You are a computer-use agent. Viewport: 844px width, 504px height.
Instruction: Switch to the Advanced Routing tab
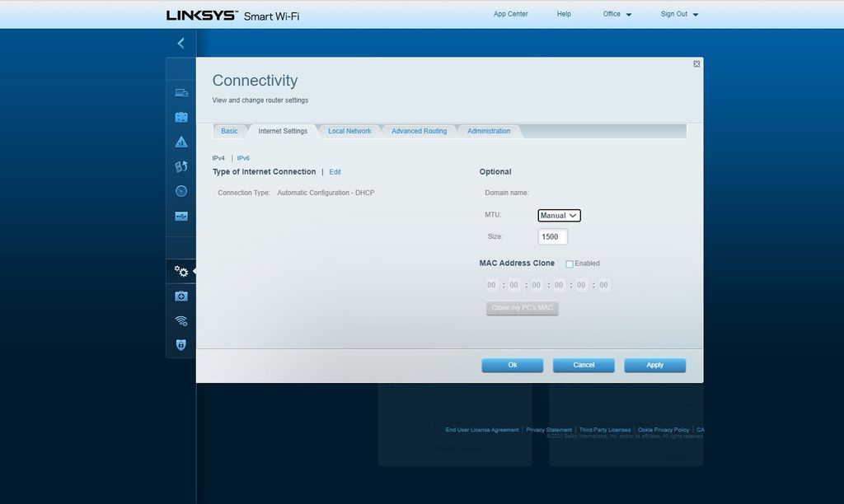pos(419,131)
